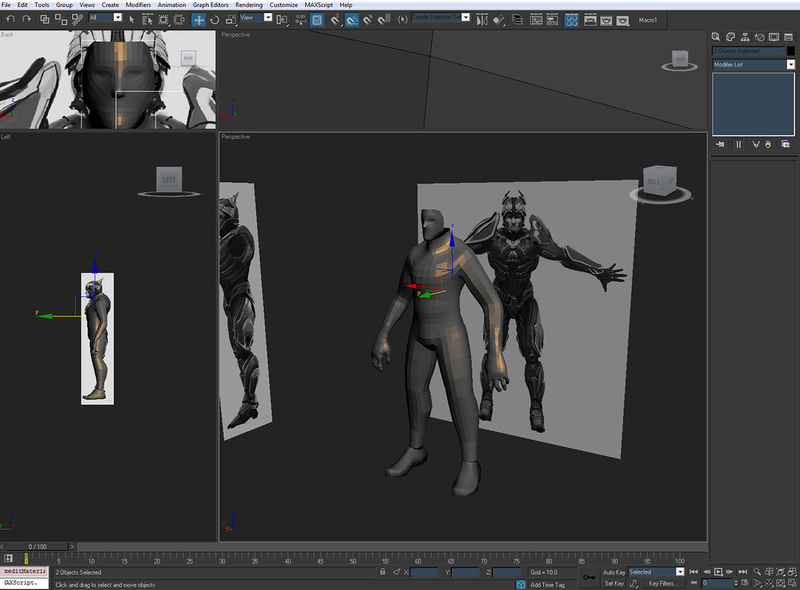
Task: Click the Use Pivot Point Center button
Action: 282,19
